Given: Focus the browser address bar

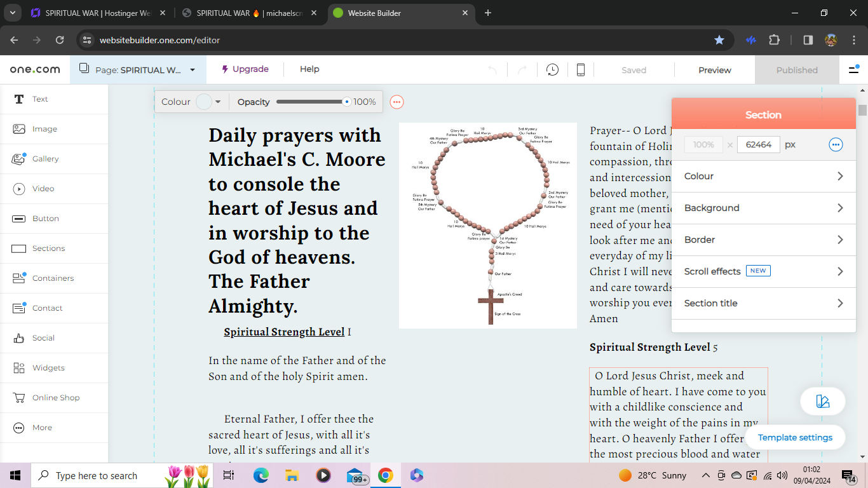Looking at the screenshot, I should coord(400,40).
